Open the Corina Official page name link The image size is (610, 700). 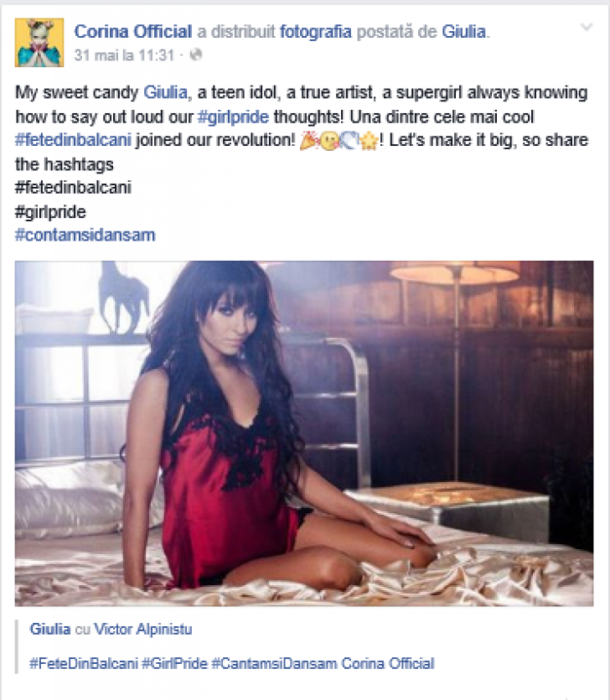pyautogui.click(x=133, y=32)
